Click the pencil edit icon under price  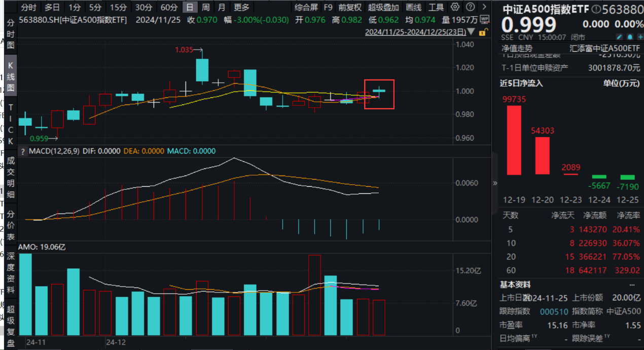(x=619, y=37)
